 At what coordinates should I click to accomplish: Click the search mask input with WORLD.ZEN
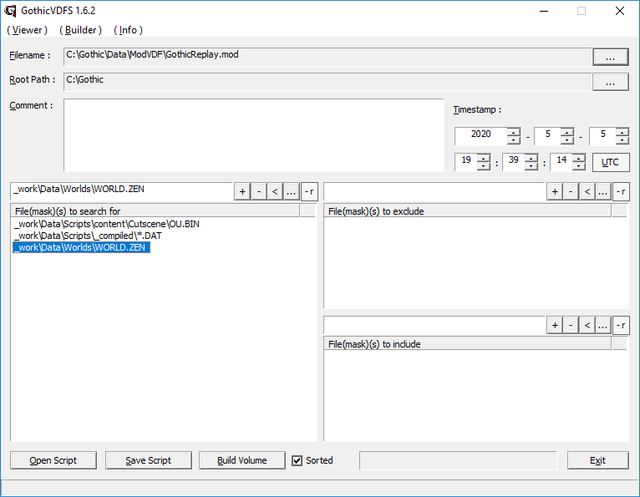pyautogui.click(x=122, y=191)
